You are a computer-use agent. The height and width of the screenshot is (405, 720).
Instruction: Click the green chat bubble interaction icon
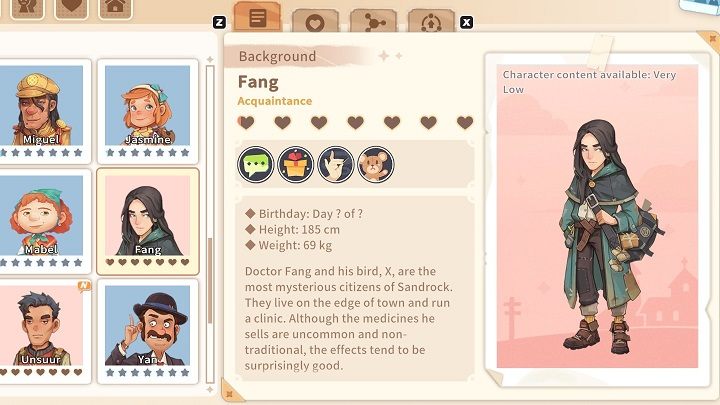(256, 164)
